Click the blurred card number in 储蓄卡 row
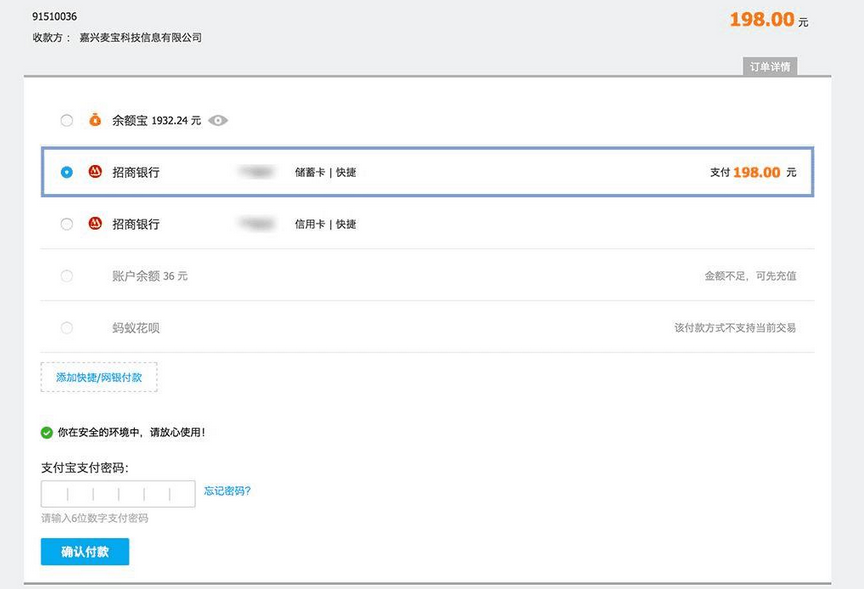 256,172
